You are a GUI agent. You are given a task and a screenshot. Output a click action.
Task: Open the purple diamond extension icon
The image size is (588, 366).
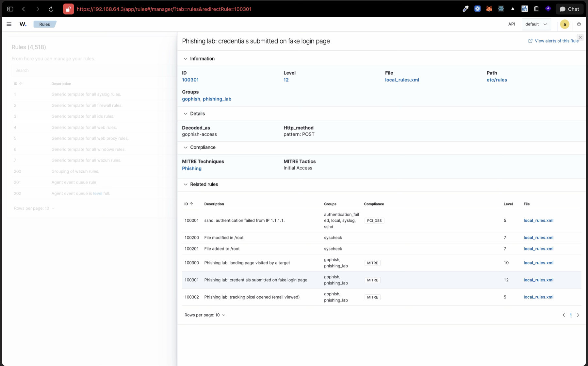[x=548, y=9]
